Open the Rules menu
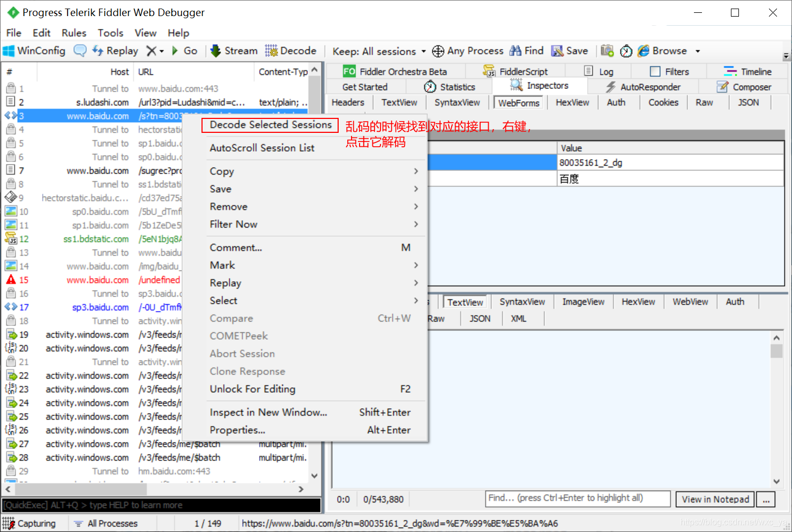The width and height of the screenshot is (792, 532). pyautogui.click(x=74, y=33)
